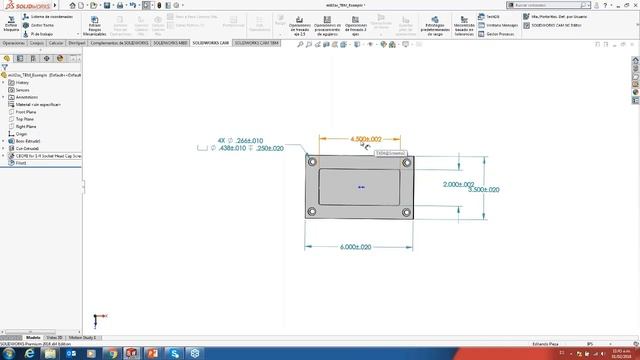Click the Apply Scene icon in view toolbar
This screenshot has height=360, width=640.
click(392, 44)
